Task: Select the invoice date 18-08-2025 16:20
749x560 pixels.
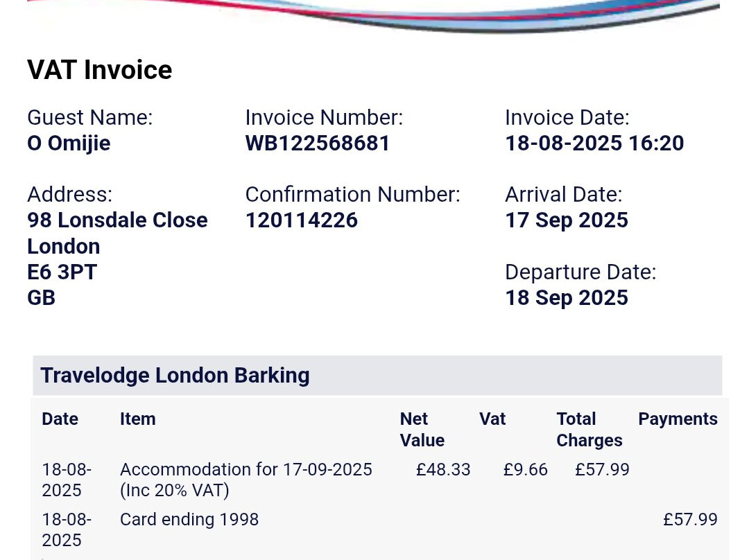Action: coord(594,143)
